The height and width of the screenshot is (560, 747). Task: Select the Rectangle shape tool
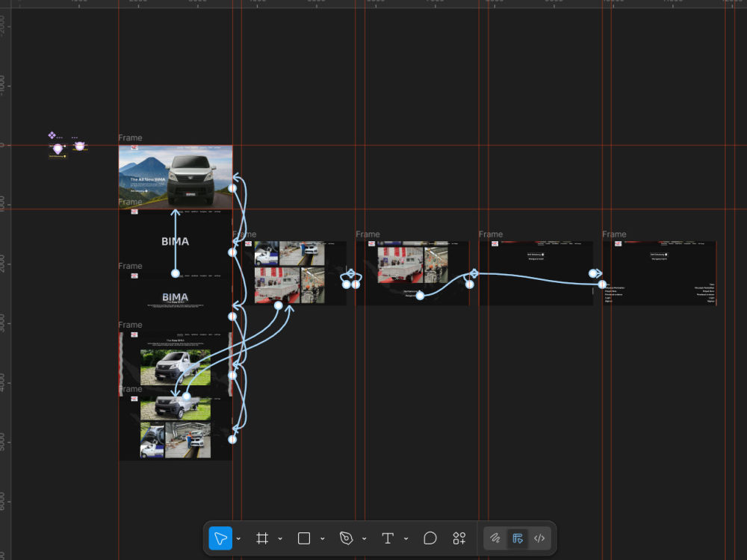(304, 538)
